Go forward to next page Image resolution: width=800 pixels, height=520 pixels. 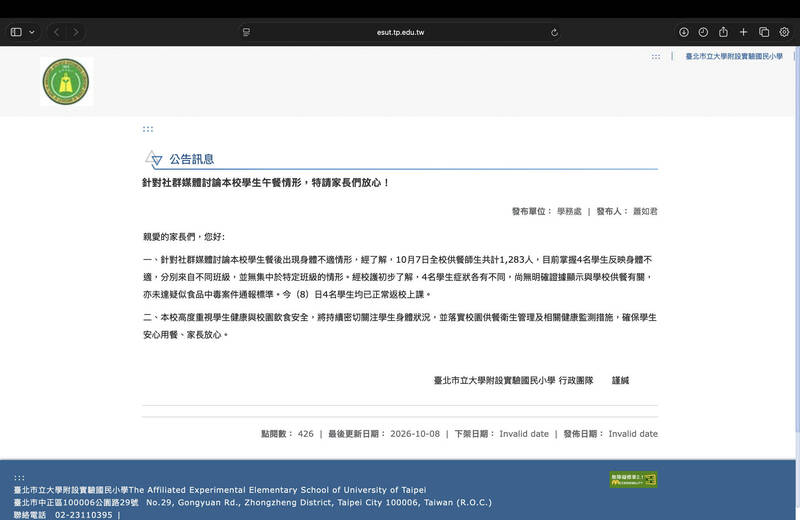[76, 32]
